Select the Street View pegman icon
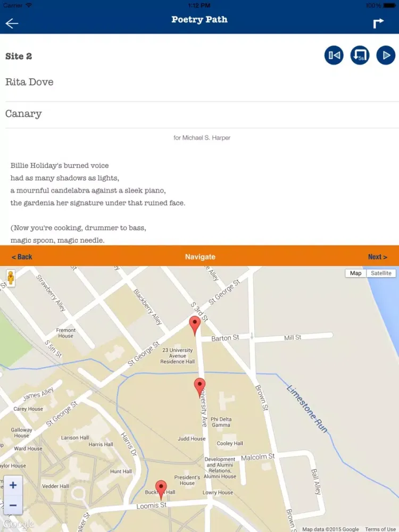Image resolution: width=399 pixels, height=532 pixels. [11, 278]
